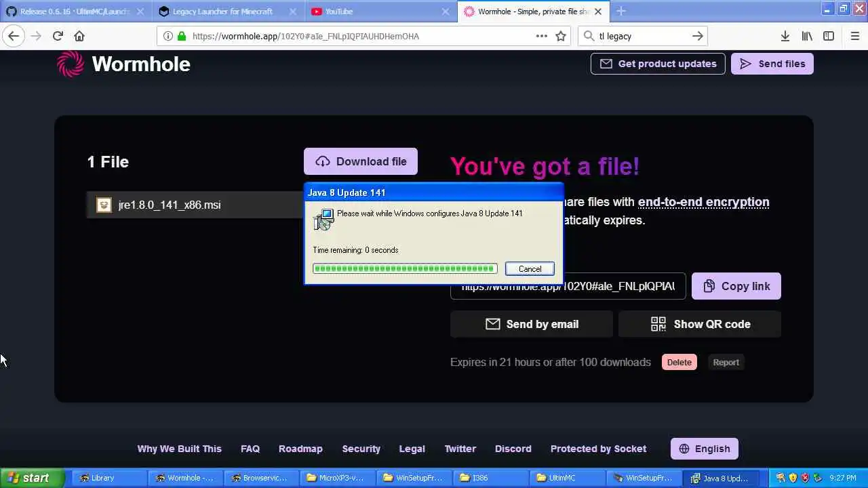
Task: Click the search box containing 'tl legacy'
Action: tap(642, 36)
